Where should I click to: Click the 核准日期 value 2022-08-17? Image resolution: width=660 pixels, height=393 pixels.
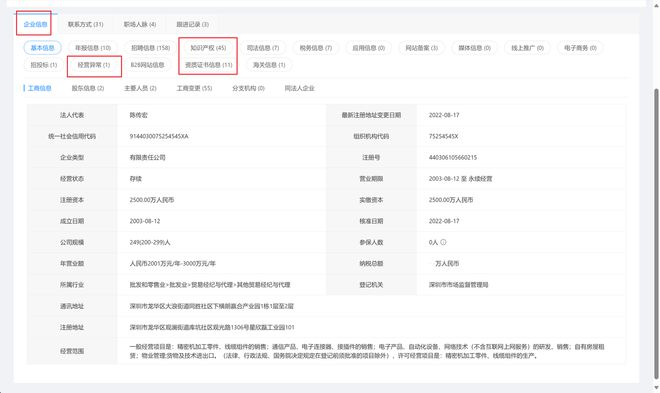coord(444,221)
